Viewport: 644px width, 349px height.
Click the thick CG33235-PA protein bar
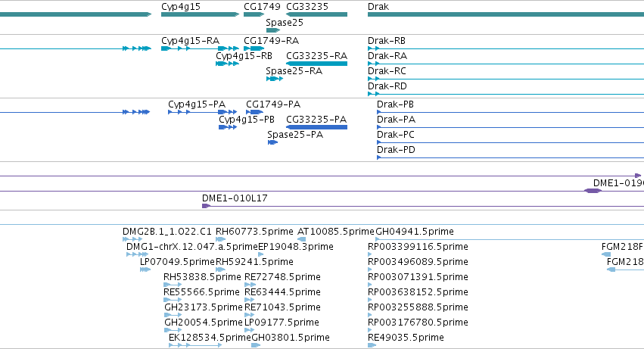click(316, 127)
